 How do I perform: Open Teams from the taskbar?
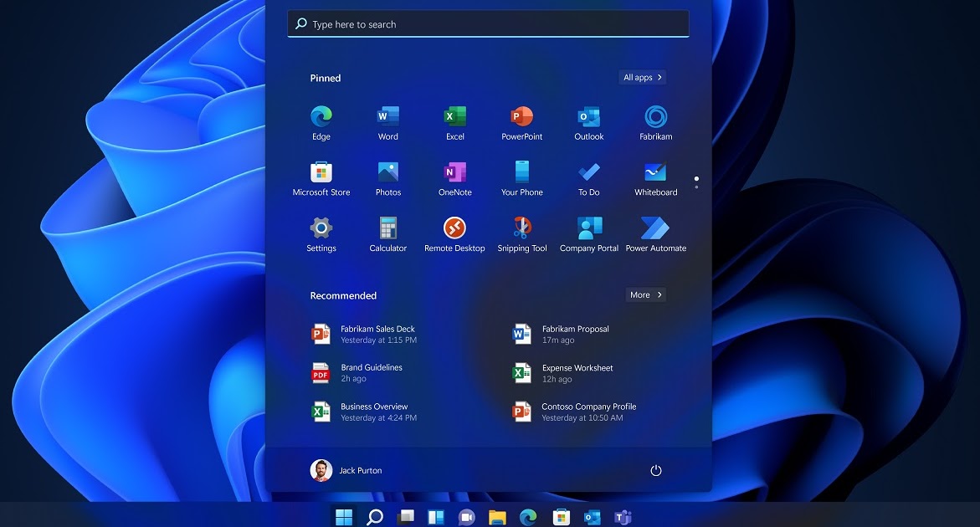click(x=623, y=517)
